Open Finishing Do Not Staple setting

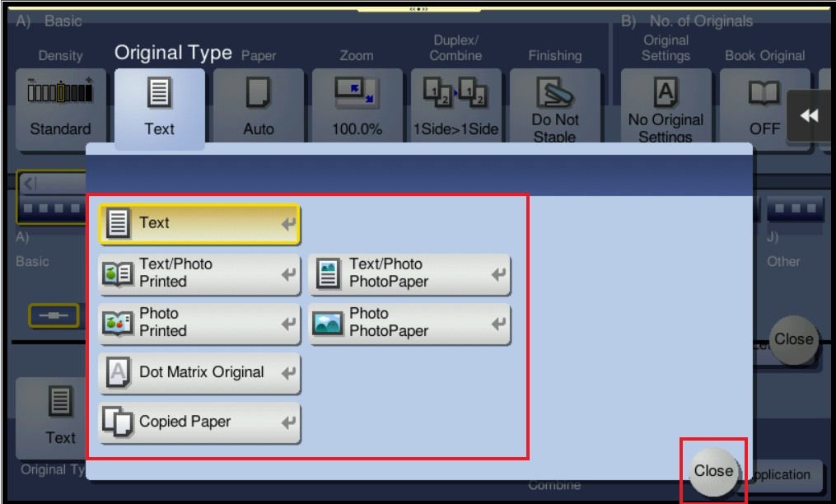click(x=554, y=110)
